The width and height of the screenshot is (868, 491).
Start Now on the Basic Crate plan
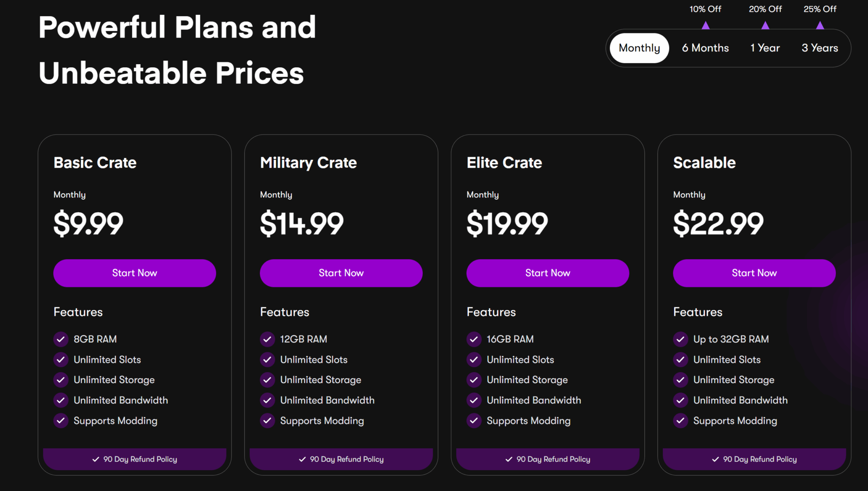click(x=134, y=273)
